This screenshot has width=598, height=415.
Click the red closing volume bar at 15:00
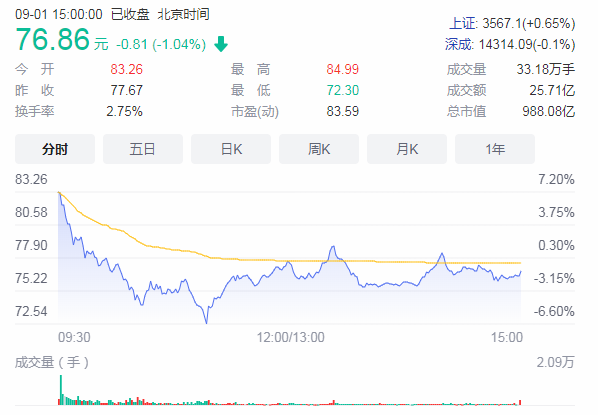pos(520,402)
